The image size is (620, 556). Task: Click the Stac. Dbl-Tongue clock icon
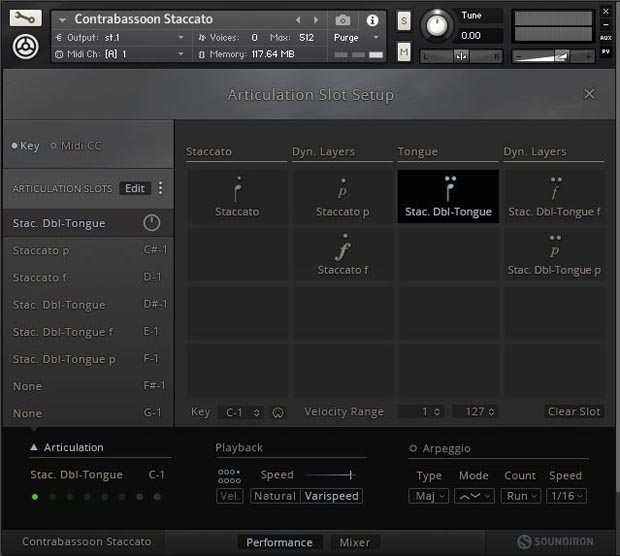pyautogui.click(x=151, y=223)
